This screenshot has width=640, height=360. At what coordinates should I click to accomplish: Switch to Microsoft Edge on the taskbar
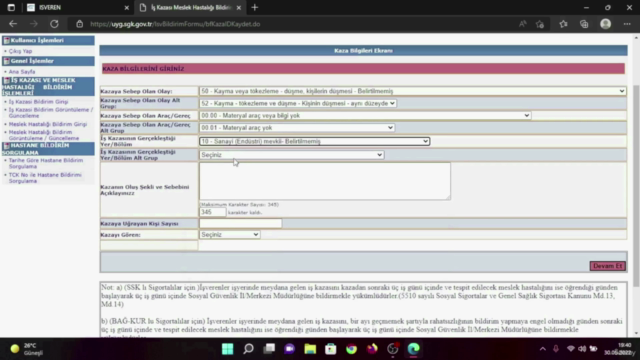pyautogui.click(x=413, y=349)
